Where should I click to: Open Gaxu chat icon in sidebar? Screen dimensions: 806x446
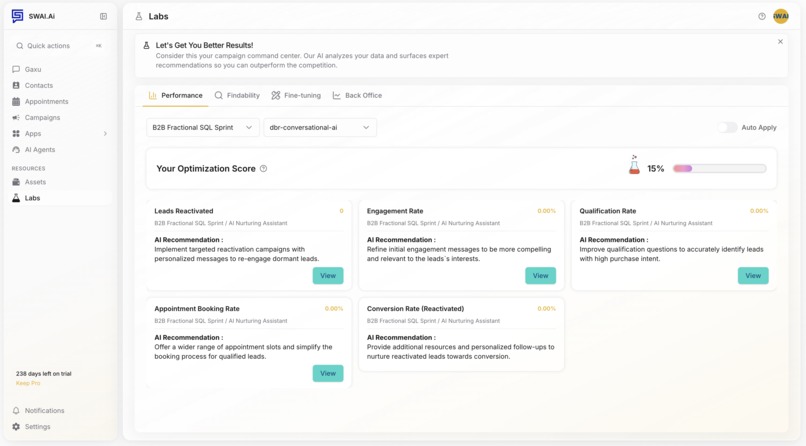[x=16, y=69]
